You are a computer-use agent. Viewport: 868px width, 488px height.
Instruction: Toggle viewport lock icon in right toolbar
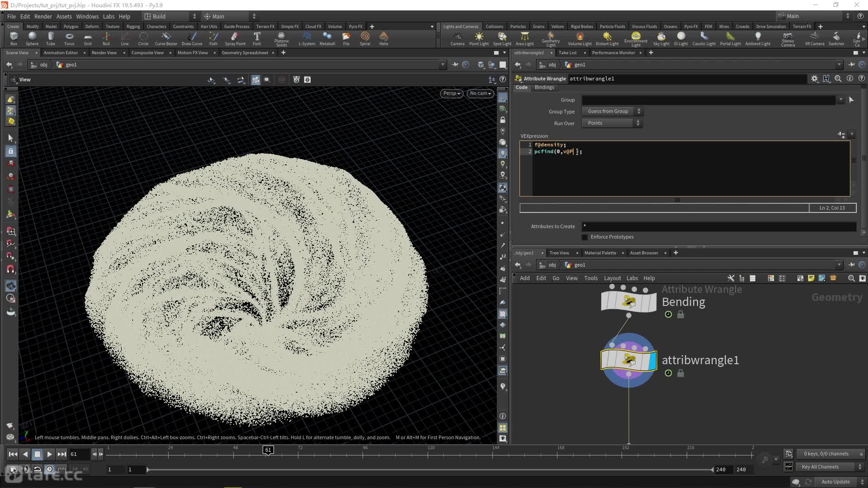point(503,120)
